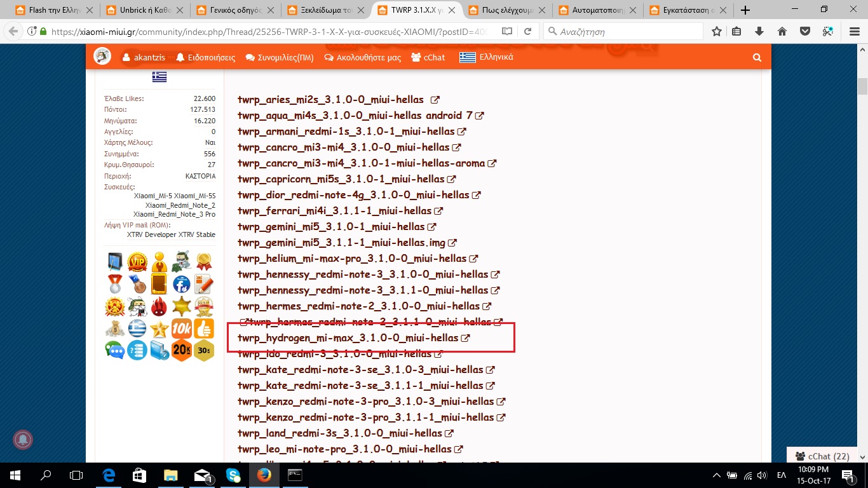Click the forum mascot avatar logo
Viewport: 868px width, 488px height.
tap(102, 57)
